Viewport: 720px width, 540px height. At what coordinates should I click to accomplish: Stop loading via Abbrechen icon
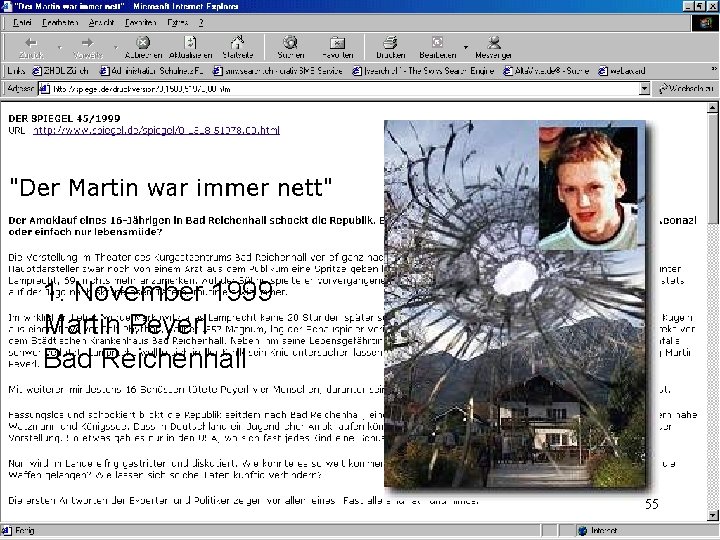click(143, 43)
